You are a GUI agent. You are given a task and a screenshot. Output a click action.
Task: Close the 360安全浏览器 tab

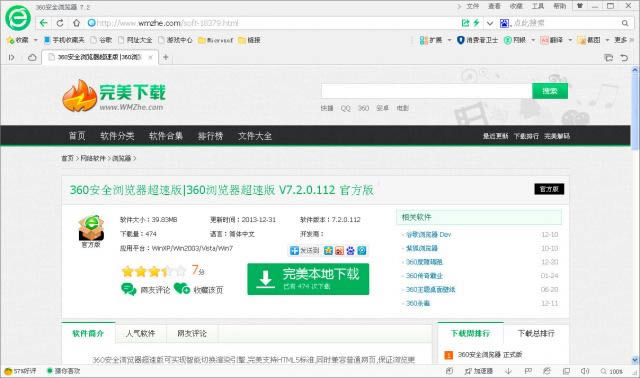point(150,57)
